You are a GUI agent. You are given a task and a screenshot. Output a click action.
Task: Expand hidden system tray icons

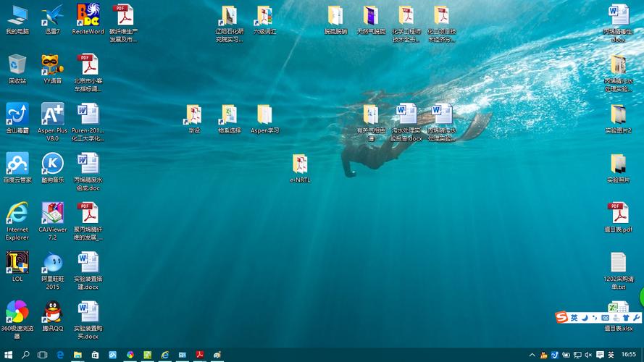[x=532, y=355]
